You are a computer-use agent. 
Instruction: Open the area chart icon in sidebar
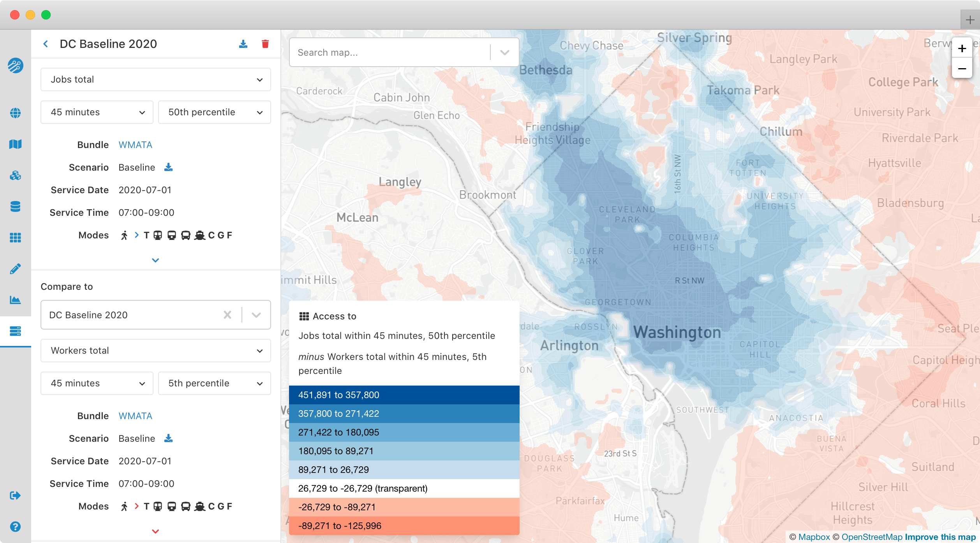pos(15,300)
